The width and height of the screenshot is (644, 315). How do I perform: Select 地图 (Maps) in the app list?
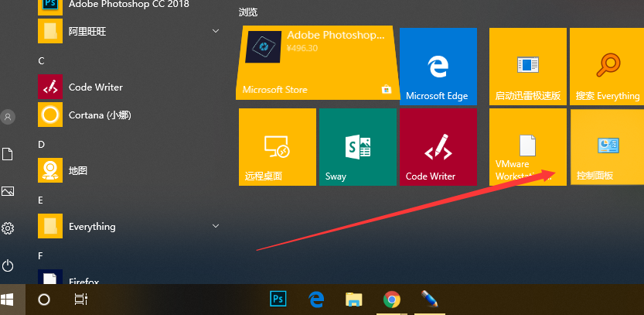[77, 170]
